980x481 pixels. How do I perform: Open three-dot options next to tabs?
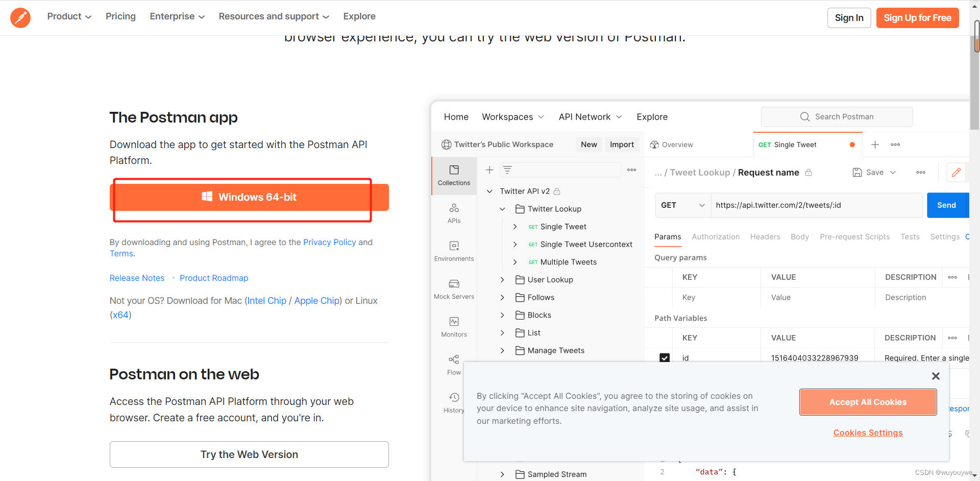pyautogui.click(x=895, y=145)
